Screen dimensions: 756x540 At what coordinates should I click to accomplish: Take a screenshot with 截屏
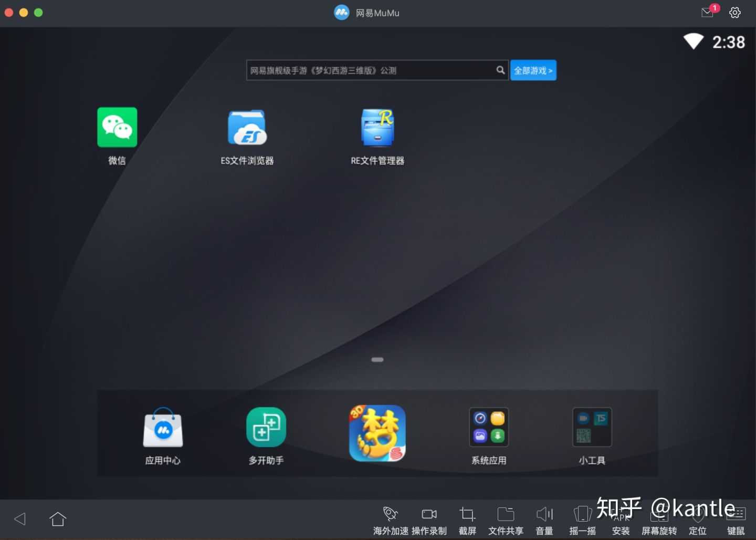pos(467,521)
